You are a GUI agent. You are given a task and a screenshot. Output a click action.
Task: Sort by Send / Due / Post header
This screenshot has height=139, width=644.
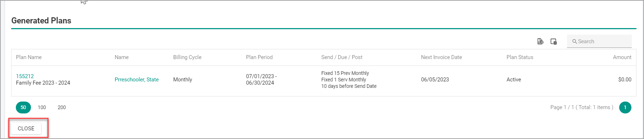342,57
